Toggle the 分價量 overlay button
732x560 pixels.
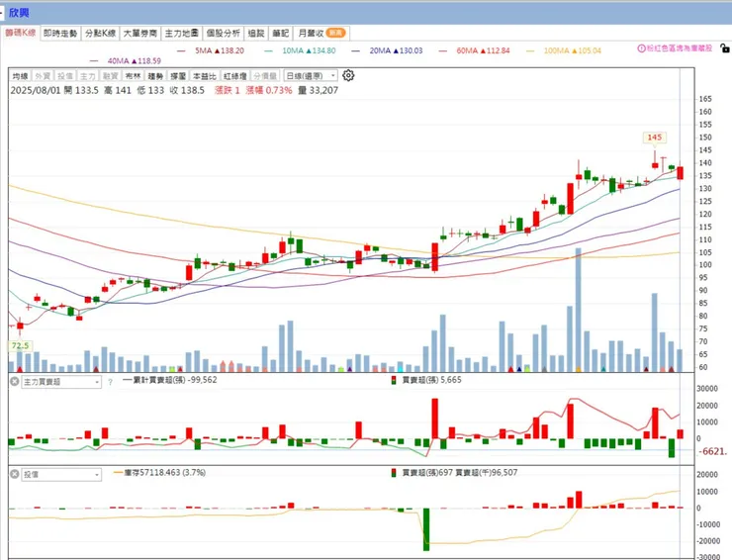(x=265, y=75)
